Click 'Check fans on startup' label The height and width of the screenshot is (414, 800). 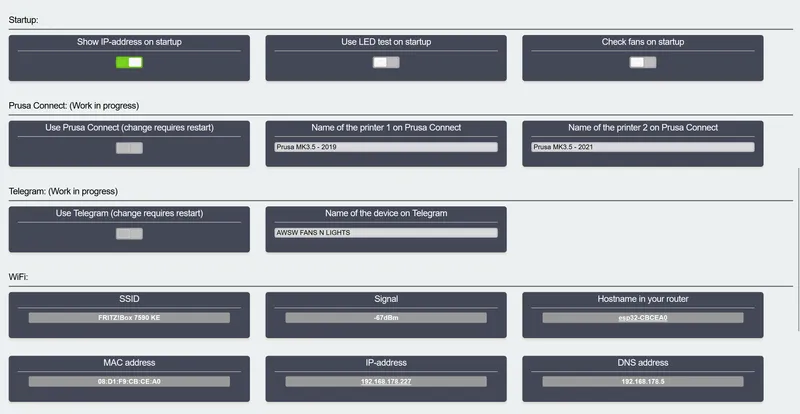642,42
